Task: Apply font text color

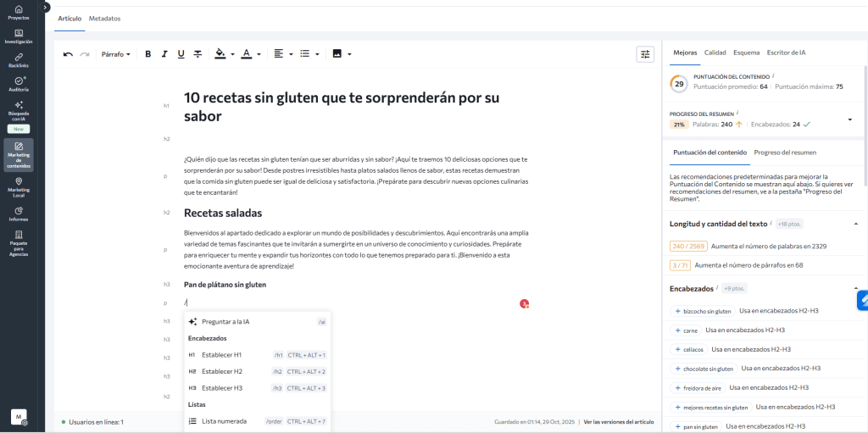Action: pos(247,54)
